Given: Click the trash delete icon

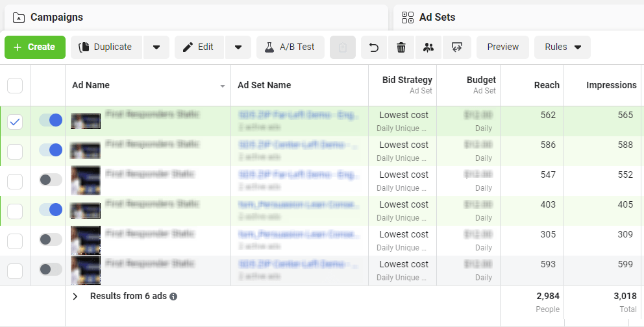Looking at the screenshot, I should (x=401, y=47).
